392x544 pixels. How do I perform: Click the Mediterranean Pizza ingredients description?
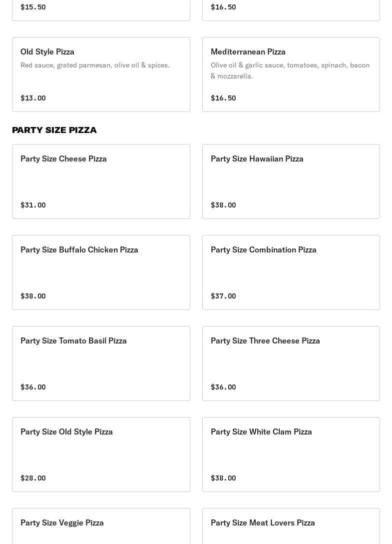(290, 70)
